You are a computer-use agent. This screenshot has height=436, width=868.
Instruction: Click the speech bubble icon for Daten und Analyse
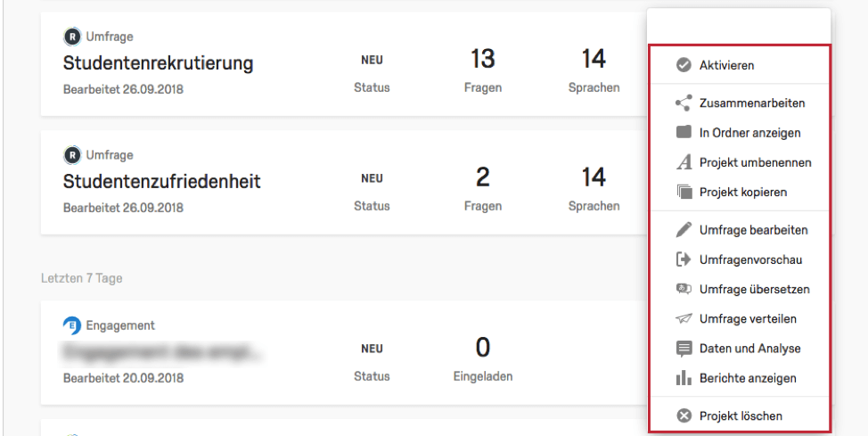(684, 349)
